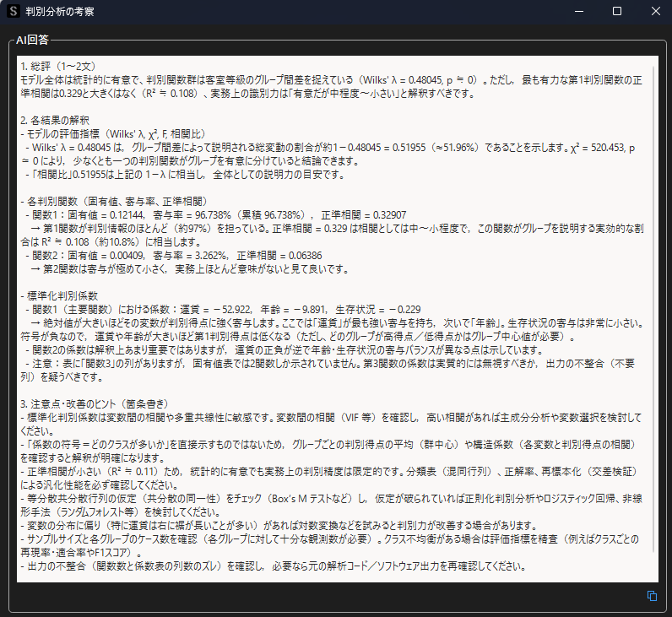This screenshot has width=672, height=617.
Task: Minimize the 判別分析の考察 window
Action: [x=579, y=11]
